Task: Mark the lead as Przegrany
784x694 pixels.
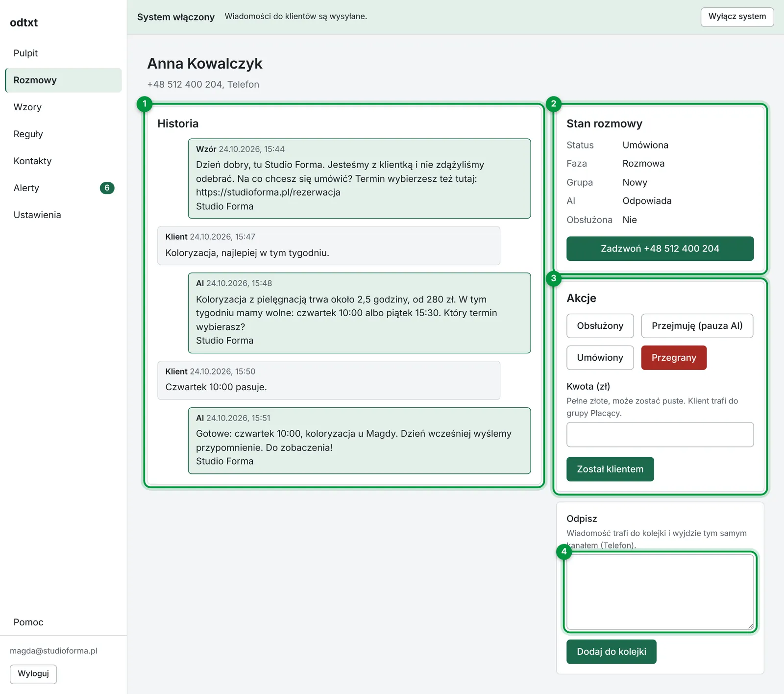Action: 674,358
